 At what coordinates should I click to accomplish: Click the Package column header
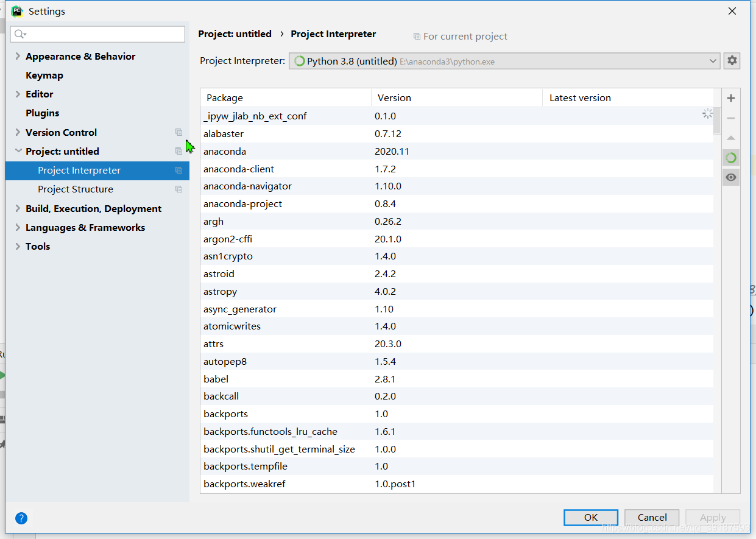[286, 98]
